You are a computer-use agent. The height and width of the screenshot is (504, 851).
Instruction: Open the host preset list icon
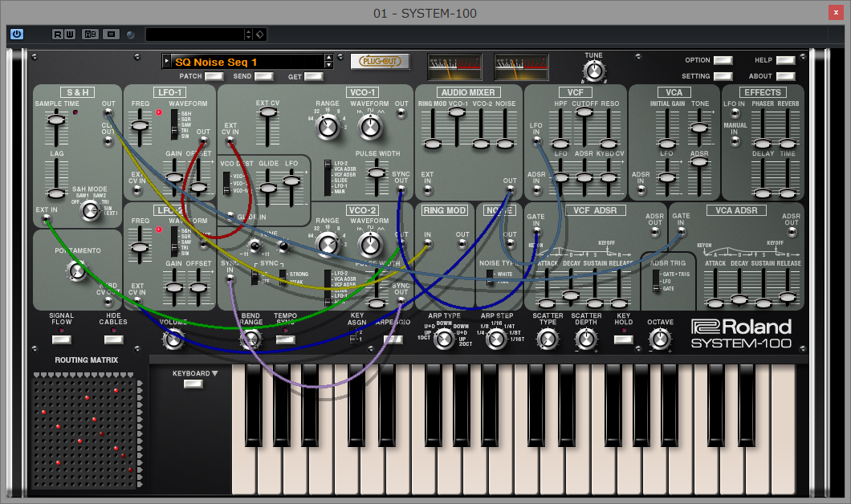(x=112, y=35)
